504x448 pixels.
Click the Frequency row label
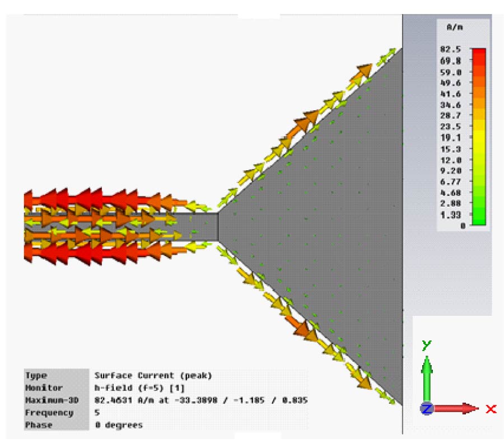49,413
